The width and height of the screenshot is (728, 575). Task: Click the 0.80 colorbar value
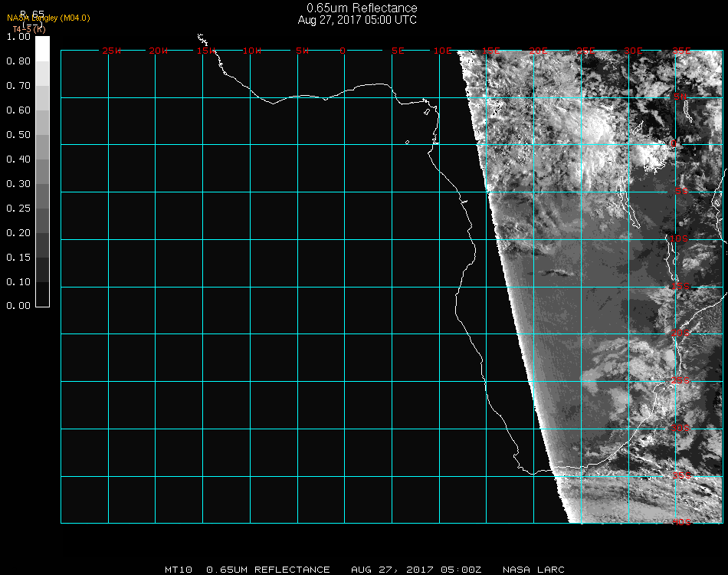coord(18,61)
